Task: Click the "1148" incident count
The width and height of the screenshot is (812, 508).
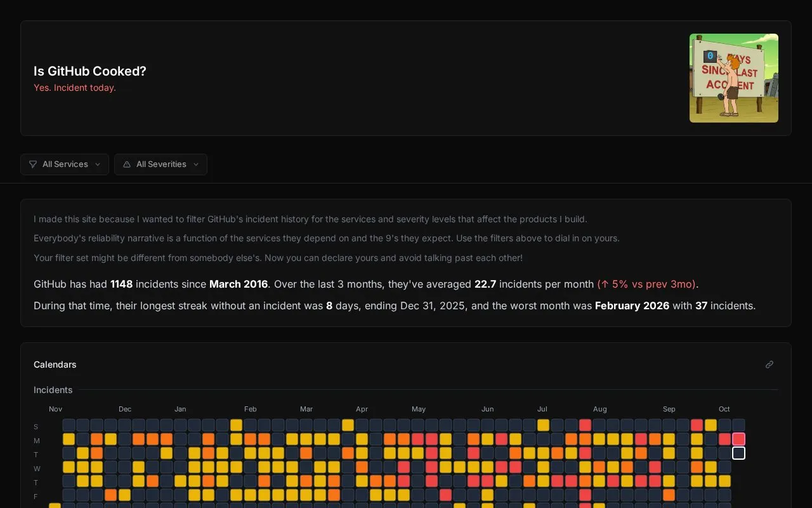Action: (x=122, y=284)
